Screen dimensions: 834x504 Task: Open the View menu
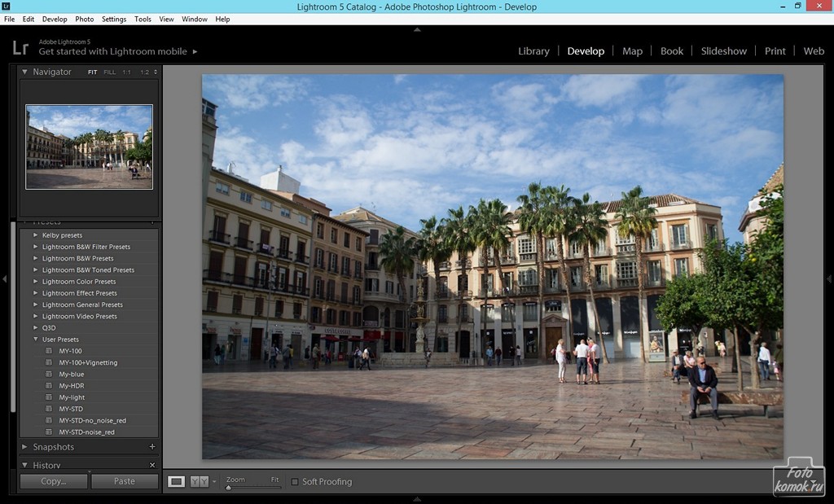click(x=166, y=20)
